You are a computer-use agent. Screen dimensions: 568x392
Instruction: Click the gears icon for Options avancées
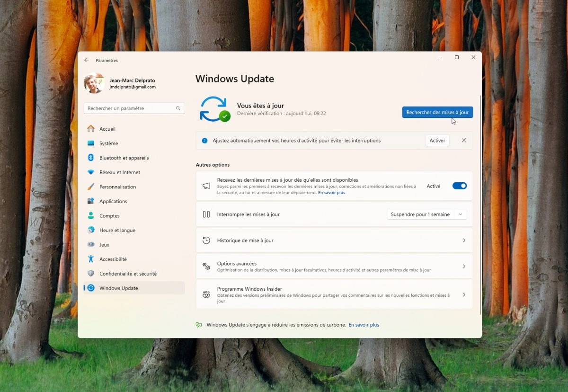point(206,267)
